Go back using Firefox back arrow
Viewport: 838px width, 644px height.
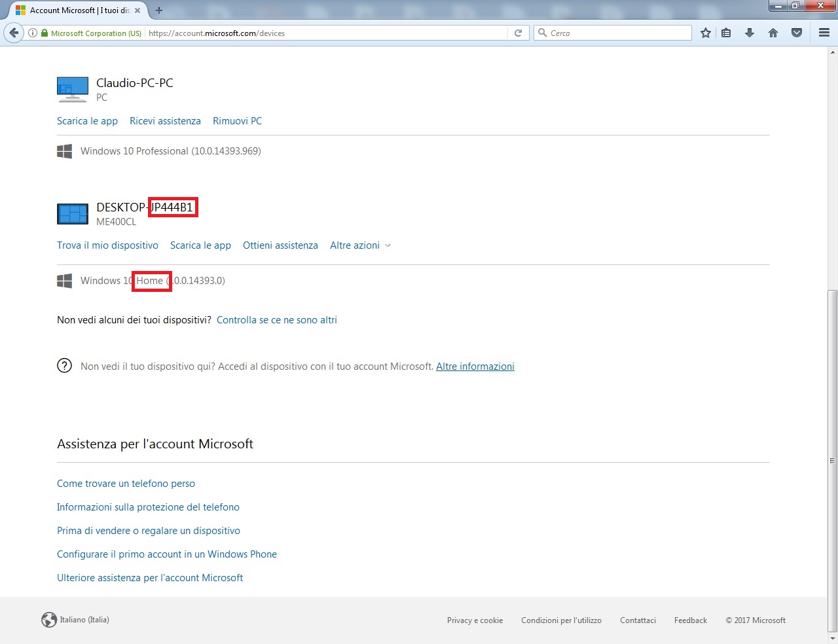click(x=14, y=33)
